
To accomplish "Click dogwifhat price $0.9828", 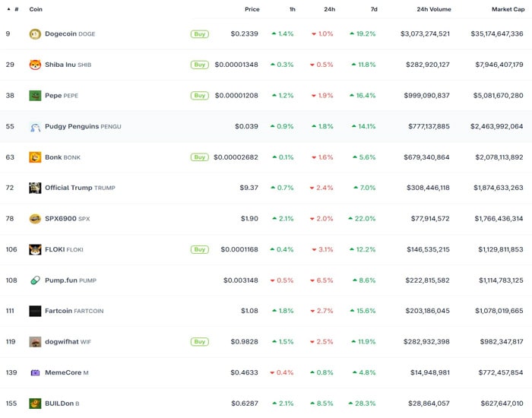I will pos(244,342).
